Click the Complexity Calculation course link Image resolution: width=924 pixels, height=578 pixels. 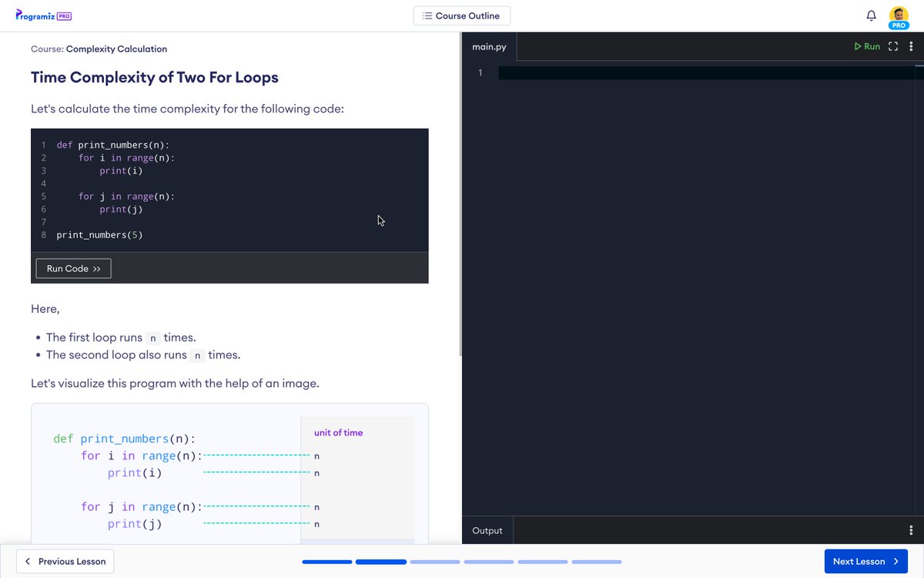[116, 49]
